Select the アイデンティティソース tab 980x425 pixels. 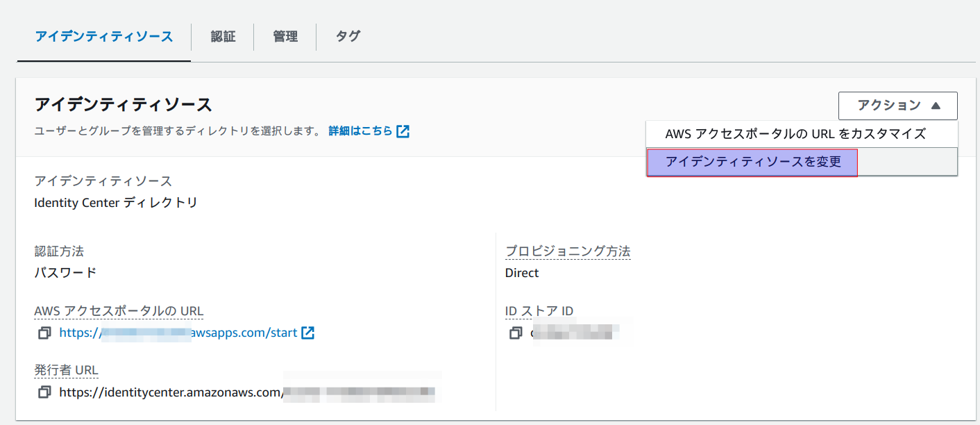pos(104,37)
